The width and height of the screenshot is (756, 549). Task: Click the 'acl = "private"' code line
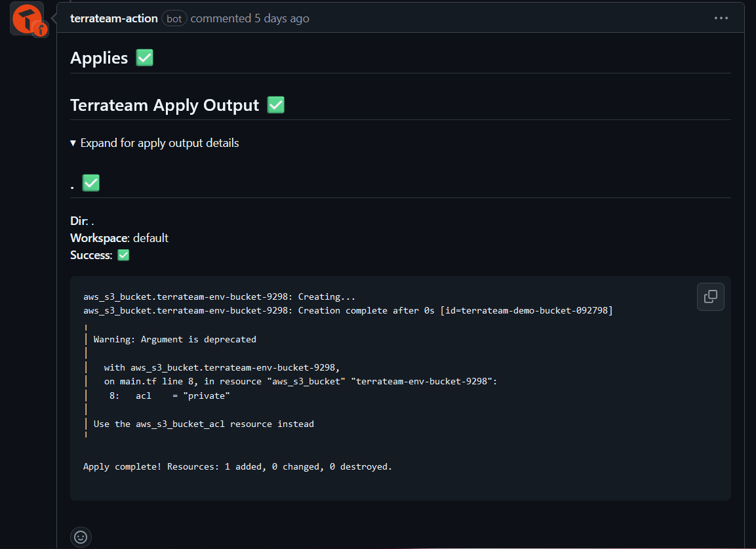click(x=169, y=396)
